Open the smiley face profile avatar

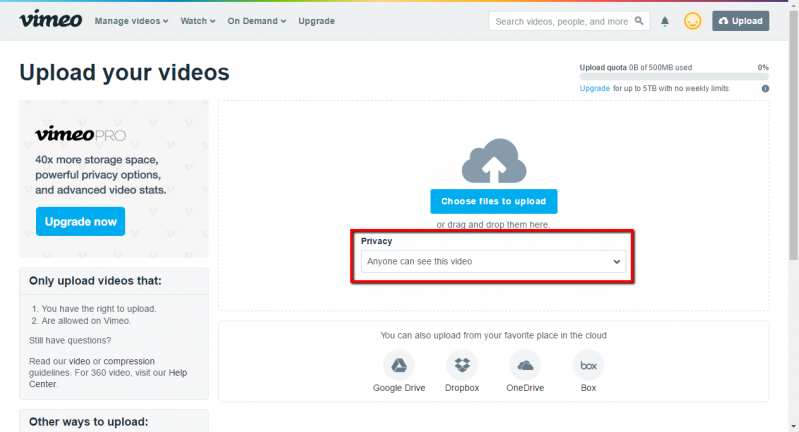coord(693,21)
